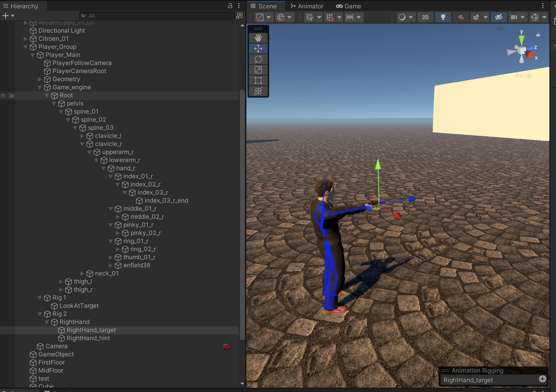Toggle 2D view mode
The image size is (556, 392).
pyautogui.click(x=425, y=17)
